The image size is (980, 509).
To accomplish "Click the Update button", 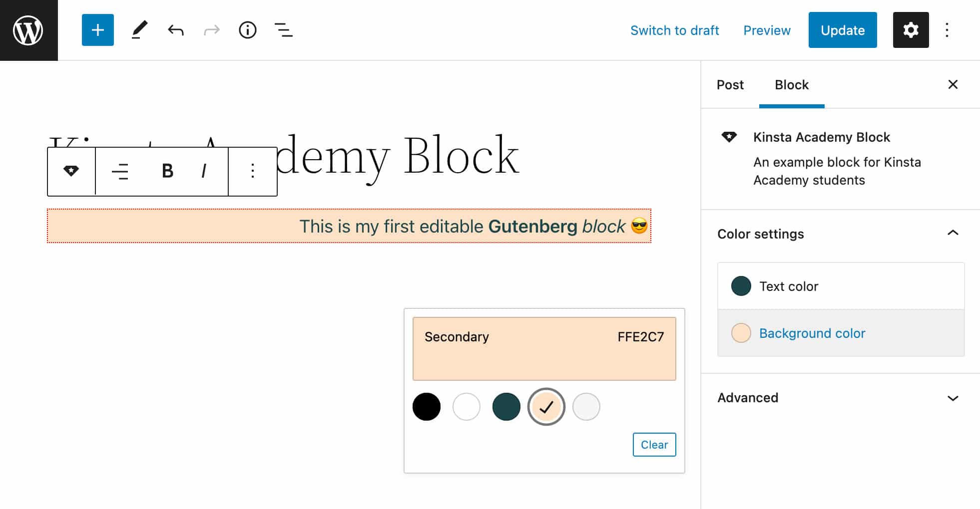I will 842,30.
